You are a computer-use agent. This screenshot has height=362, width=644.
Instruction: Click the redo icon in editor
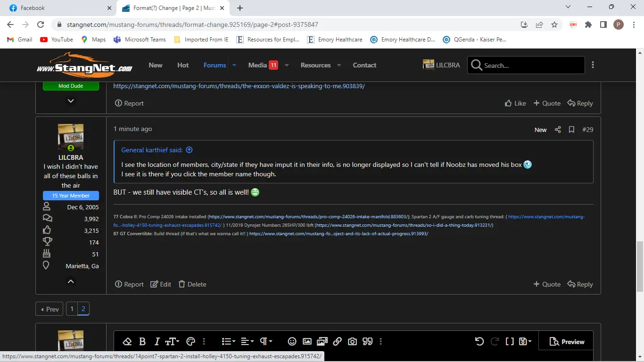(495, 342)
